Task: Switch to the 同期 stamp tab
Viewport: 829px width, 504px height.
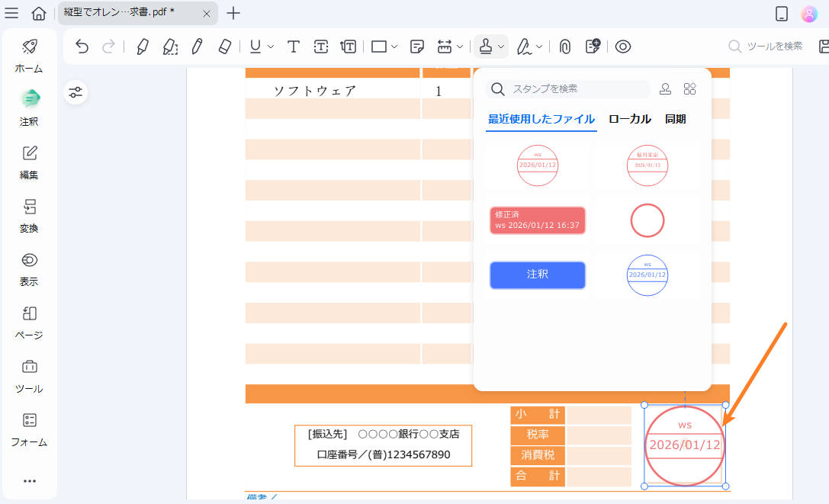Action: tap(675, 119)
